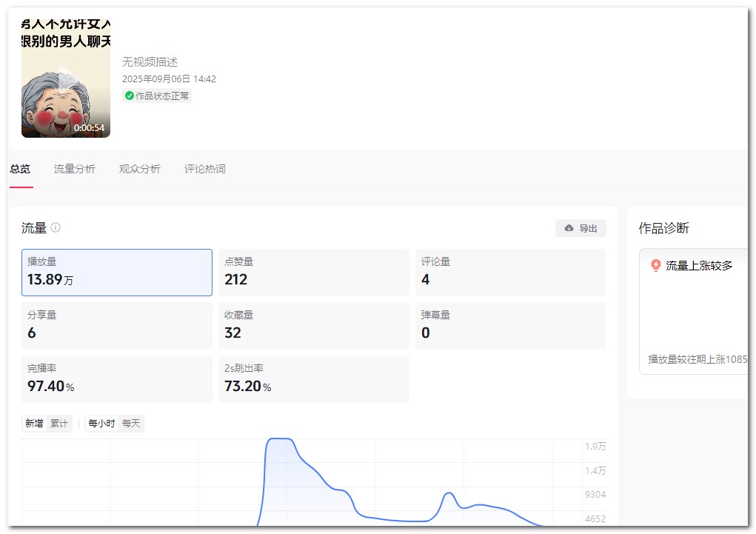The image size is (756, 534).
Task: Export data with the 导出 button
Action: click(581, 228)
